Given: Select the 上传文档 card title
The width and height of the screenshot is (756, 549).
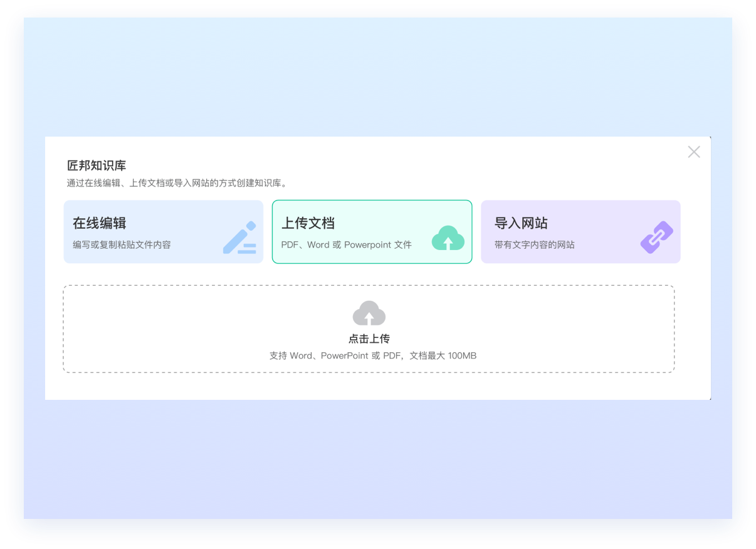Looking at the screenshot, I should pos(308,223).
